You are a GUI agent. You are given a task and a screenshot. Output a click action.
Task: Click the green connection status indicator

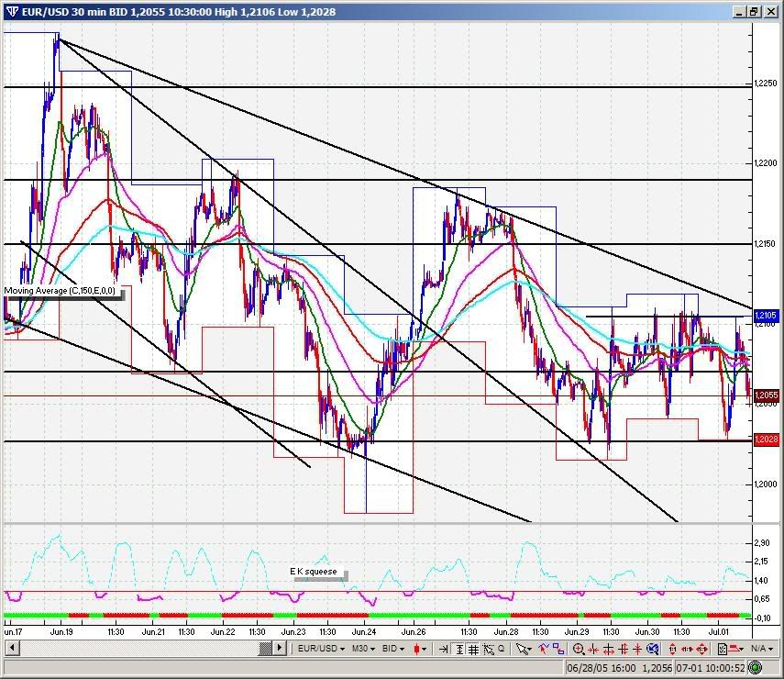click(755, 667)
